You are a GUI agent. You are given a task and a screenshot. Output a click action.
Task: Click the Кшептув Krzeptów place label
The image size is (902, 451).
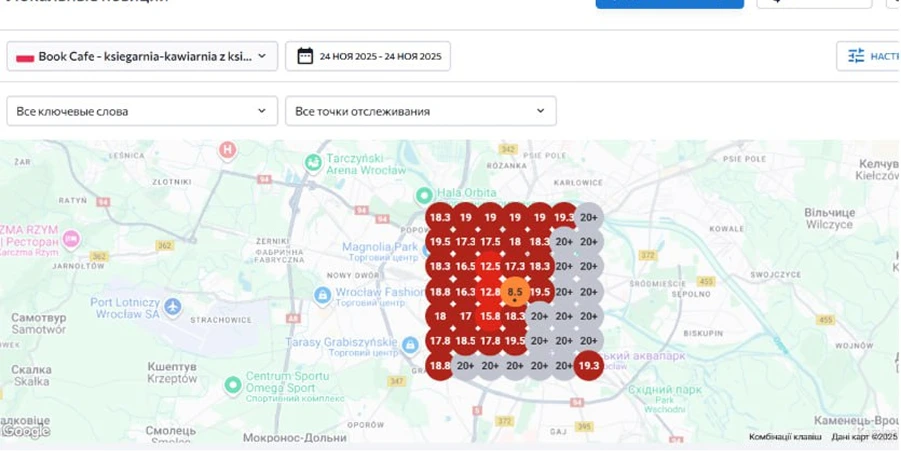click(172, 373)
